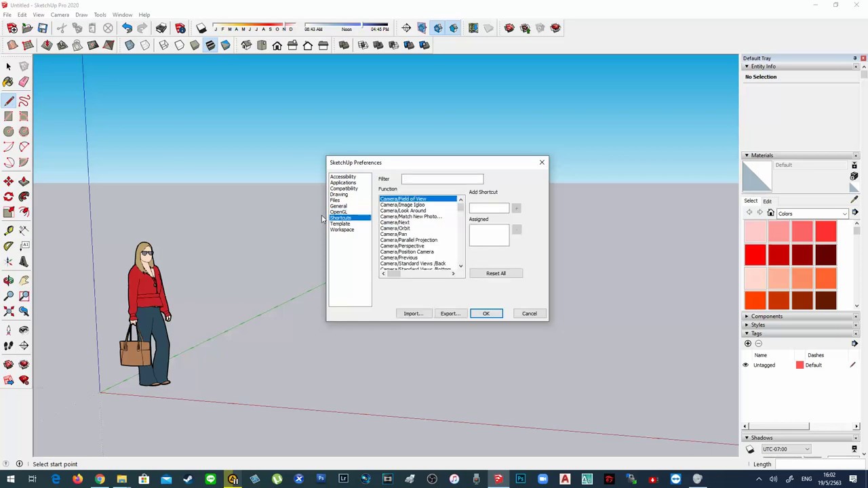Screen dimensions: 868x488
Task: Collapse the Shadows panel
Action: click(747, 438)
